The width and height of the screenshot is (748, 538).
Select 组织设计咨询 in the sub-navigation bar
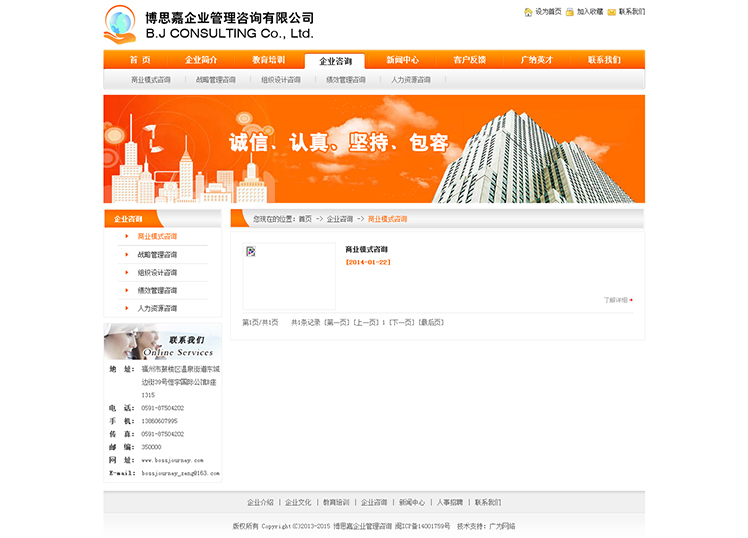[281, 80]
